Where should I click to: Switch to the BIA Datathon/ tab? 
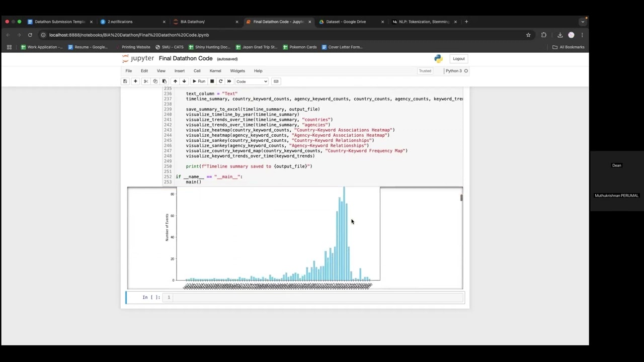(205, 22)
